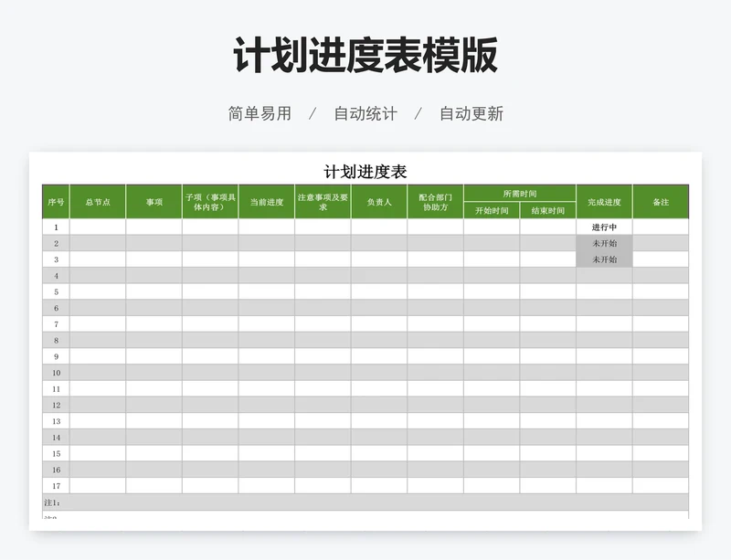This screenshot has width=731, height=560.
Task: Select the 负责人 header cell
Action: (379, 202)
